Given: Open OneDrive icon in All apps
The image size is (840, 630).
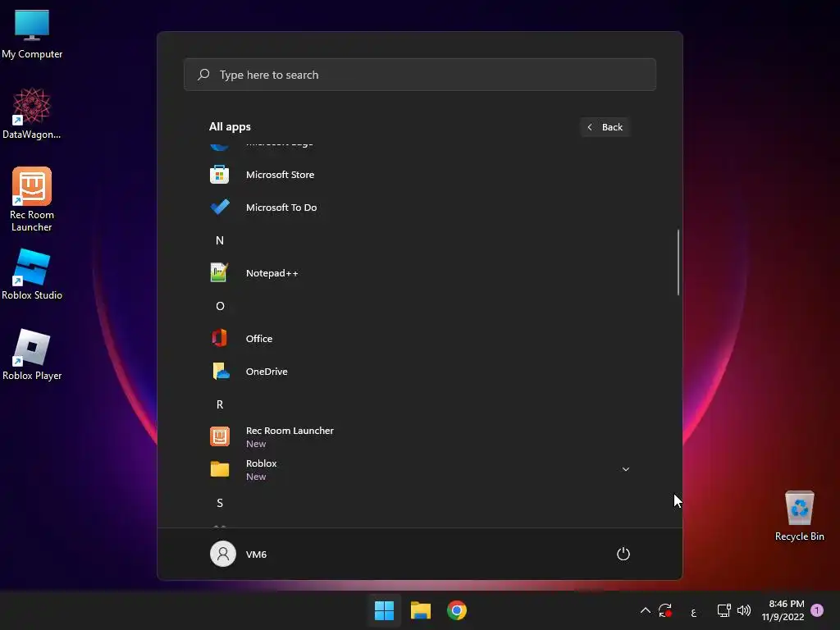Looking at the screenshot, I should pyautogui.click(x=220, y=372).
